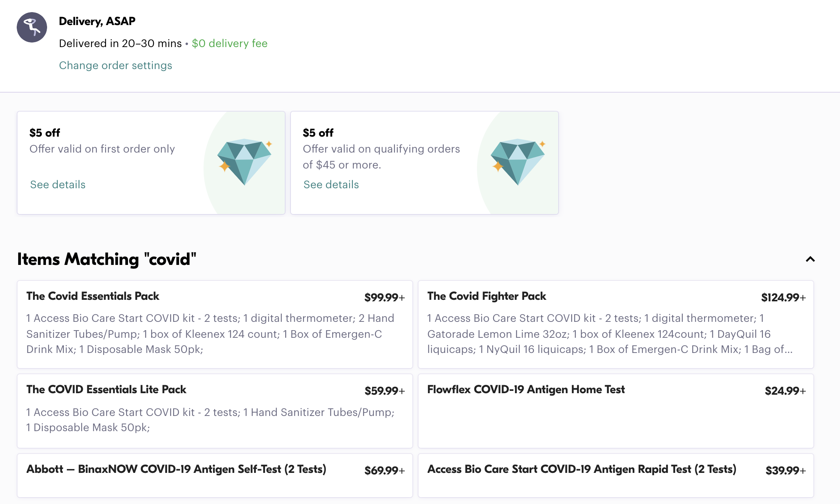See details for $45 qualifying order offer
Viewport: 840px width, 504px height.
coord(331,184)
